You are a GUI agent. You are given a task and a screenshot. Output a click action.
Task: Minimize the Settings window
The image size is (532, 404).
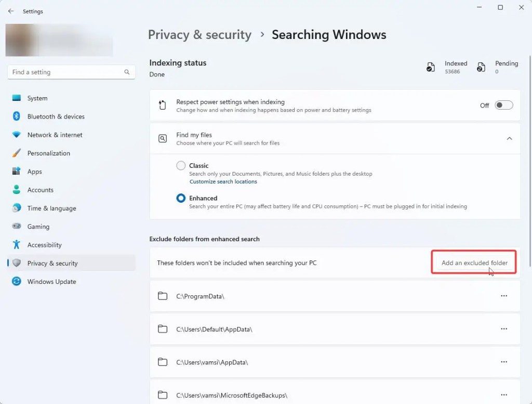(479, 7)
